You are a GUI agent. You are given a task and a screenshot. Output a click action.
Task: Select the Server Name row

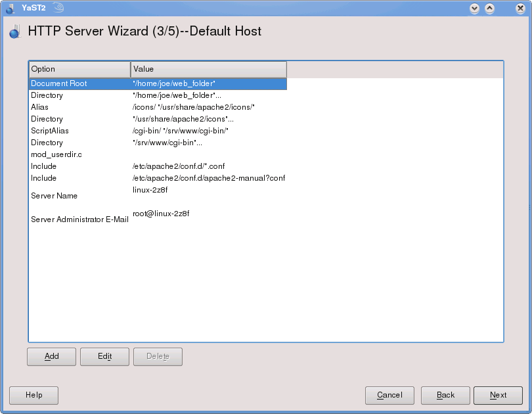(158, 196)
